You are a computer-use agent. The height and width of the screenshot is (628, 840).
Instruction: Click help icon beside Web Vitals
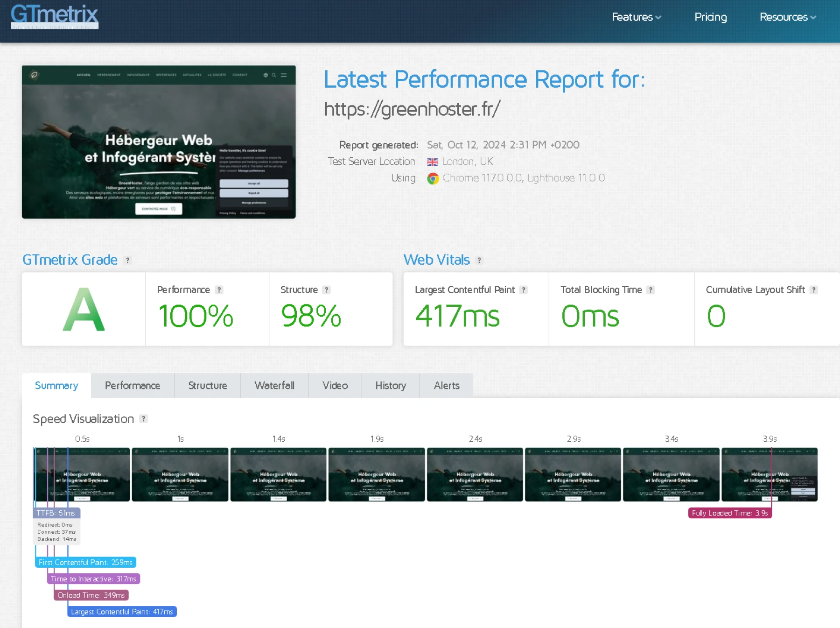(x=479, y=261)
